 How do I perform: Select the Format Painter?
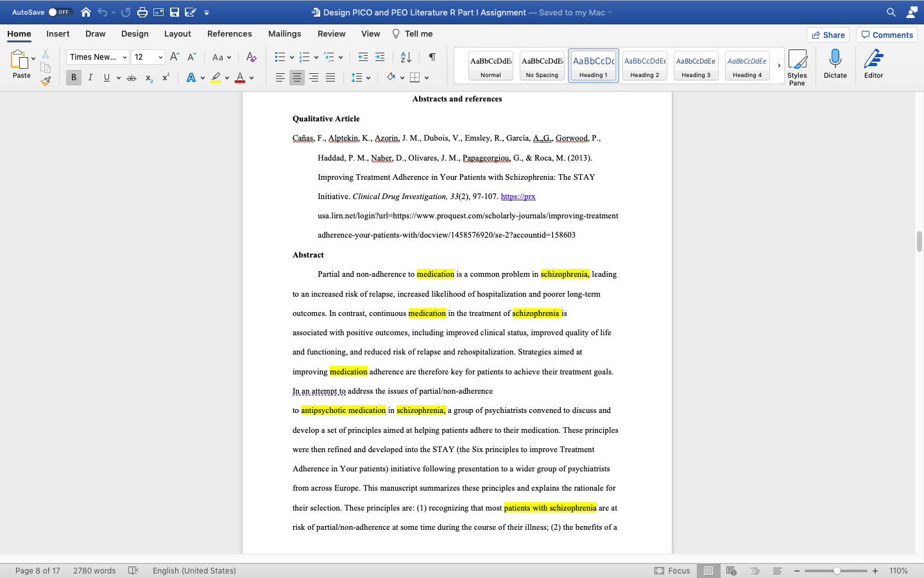(46, 80)
